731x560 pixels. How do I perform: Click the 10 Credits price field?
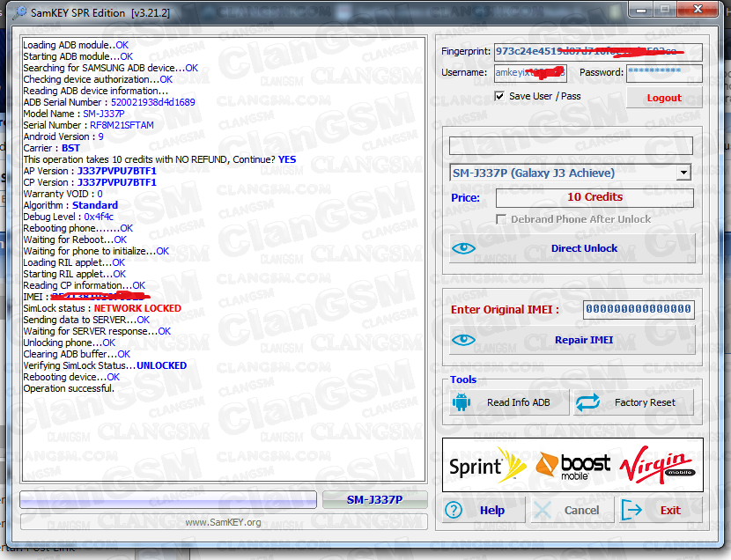594,197
